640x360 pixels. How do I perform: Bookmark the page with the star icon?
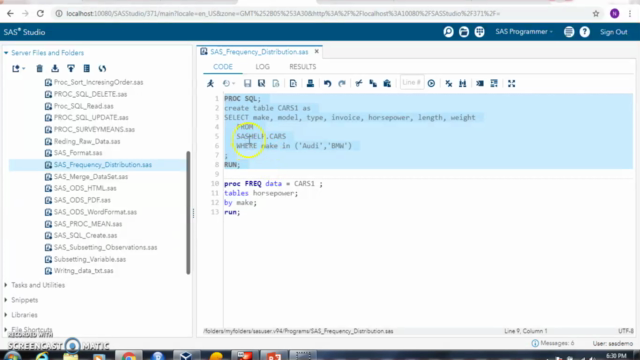click(x=596, y=13)
